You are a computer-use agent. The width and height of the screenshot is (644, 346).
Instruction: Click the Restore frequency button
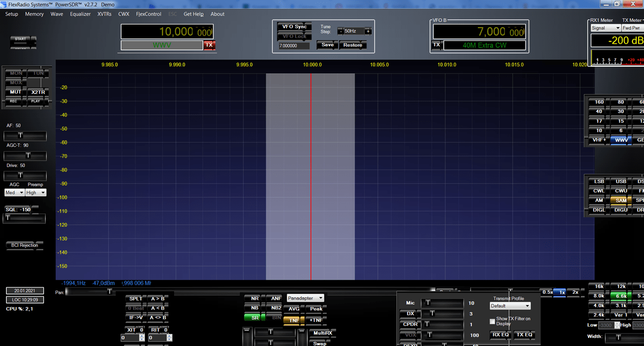pos(353,45)
